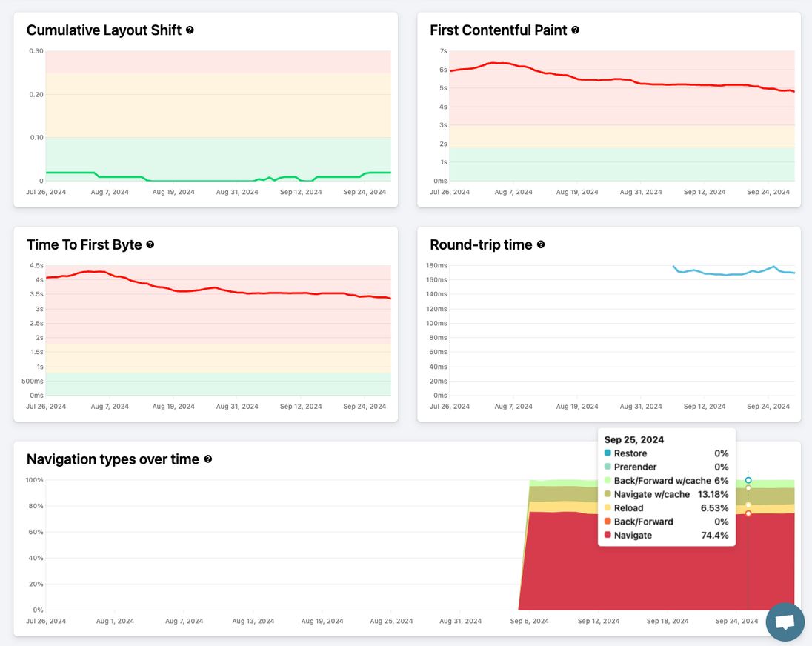This screenshot has width=812, height=646.
Task: Click the Sep 25 marker on the stacked chart
Action: pyautogui.click(x=748, y=479)
